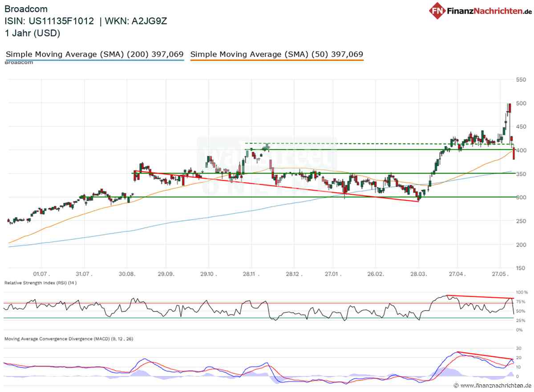The image size is (534, 392).
Task: Click the 29.10. date axis label
Action: pyautogui.click(x=208, y=274)
